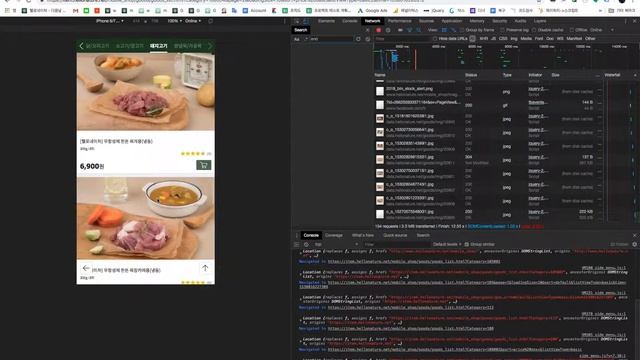640x360 pixels.
Task: Click the network timeline overview graph
Action: click(505, 56)
